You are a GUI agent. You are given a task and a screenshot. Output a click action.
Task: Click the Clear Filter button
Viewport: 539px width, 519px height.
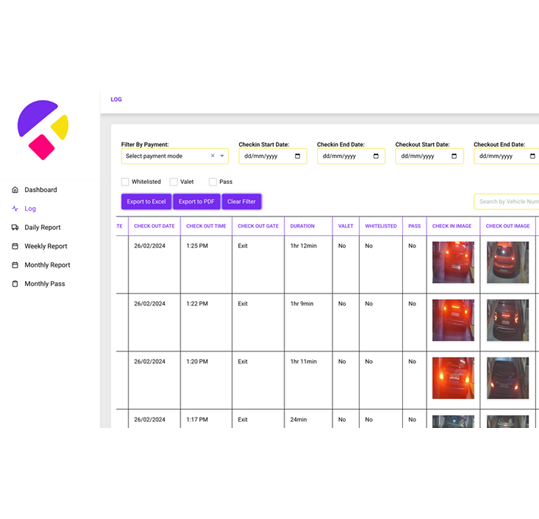[x=242, y=201]
